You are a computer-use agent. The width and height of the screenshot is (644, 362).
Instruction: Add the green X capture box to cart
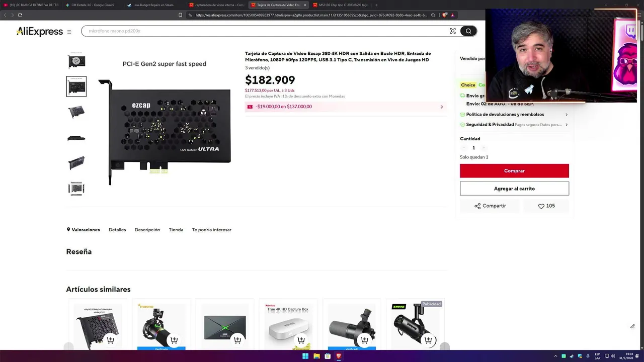237,340
